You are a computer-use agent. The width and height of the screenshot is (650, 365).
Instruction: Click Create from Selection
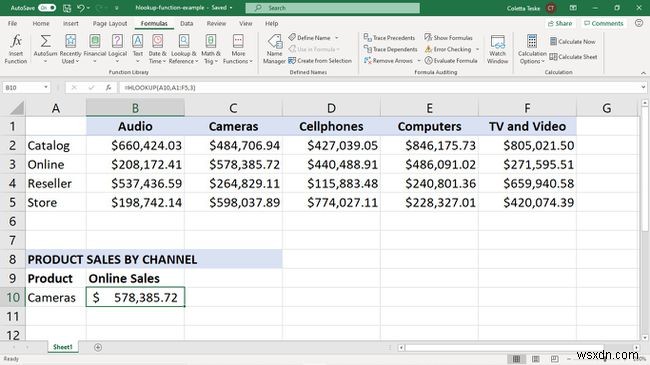coord(320,61)
